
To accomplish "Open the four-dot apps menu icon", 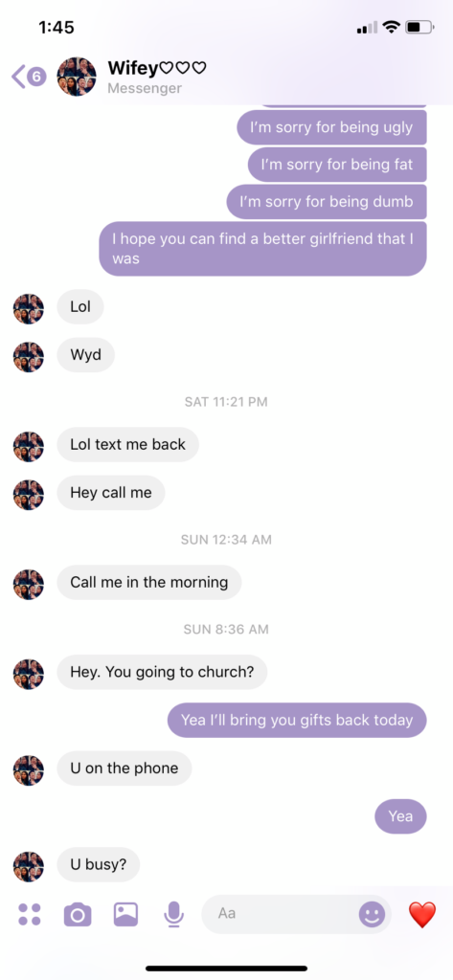I will 30,914.
